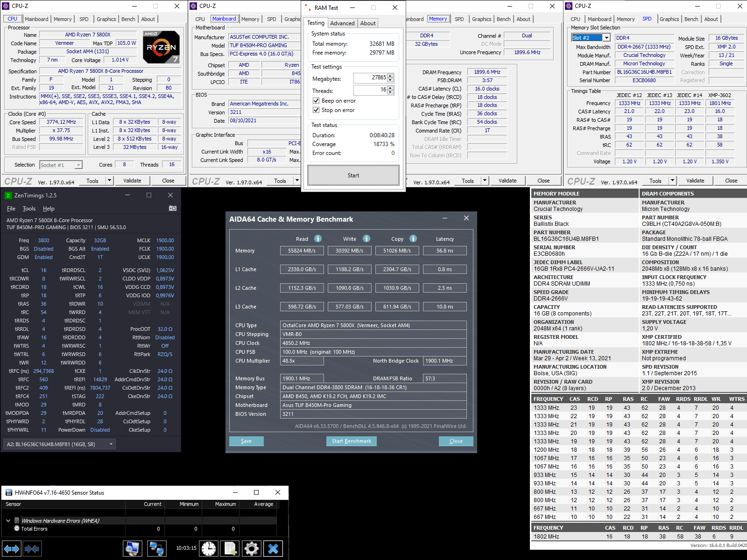Click the Megabytes spinner control
Image resolution: width=747 pixels, height=560 pixels.
[x=390, y=78]
